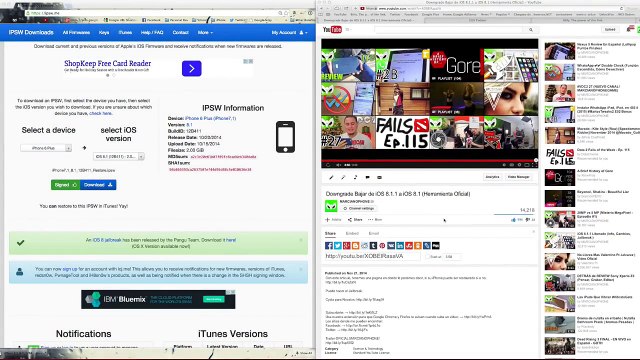The width and height of the screenshot is (640, 360).
Task: Click the YouTube logo
Action: click(332, 29)
